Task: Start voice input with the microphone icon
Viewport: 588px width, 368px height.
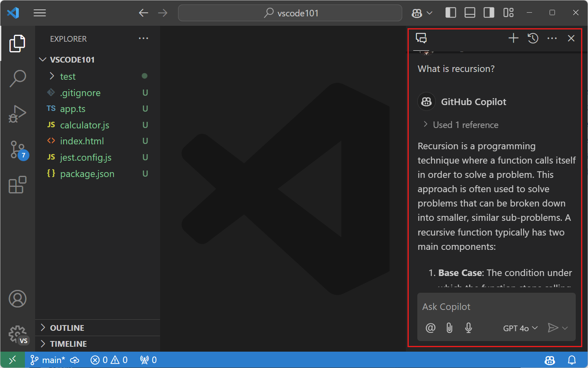Action: (x=468, y=328)
